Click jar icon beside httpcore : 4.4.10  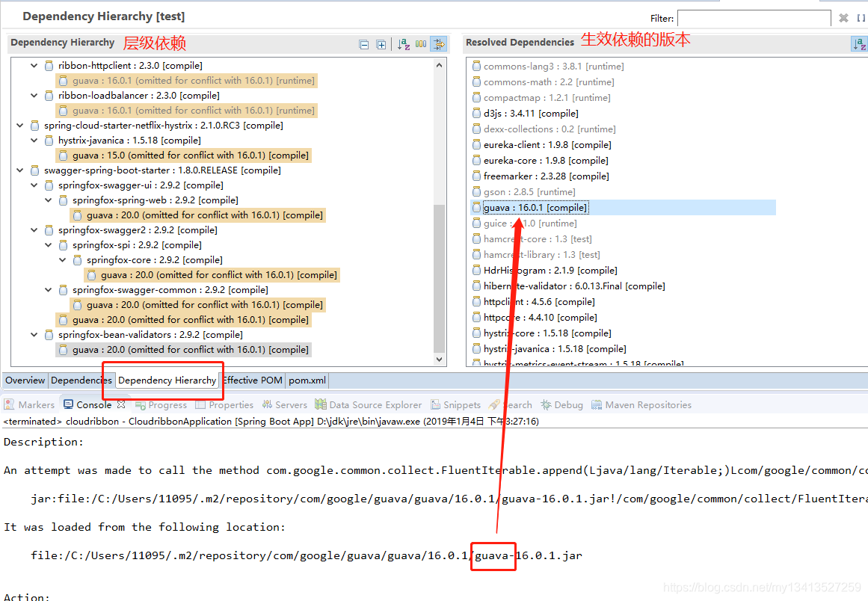(477, 317)
